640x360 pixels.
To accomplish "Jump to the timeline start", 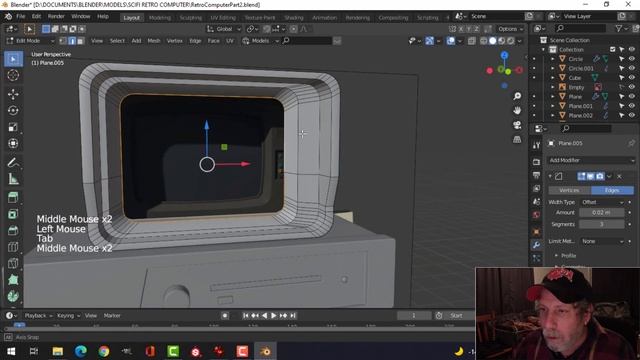I will pos(245,316).
